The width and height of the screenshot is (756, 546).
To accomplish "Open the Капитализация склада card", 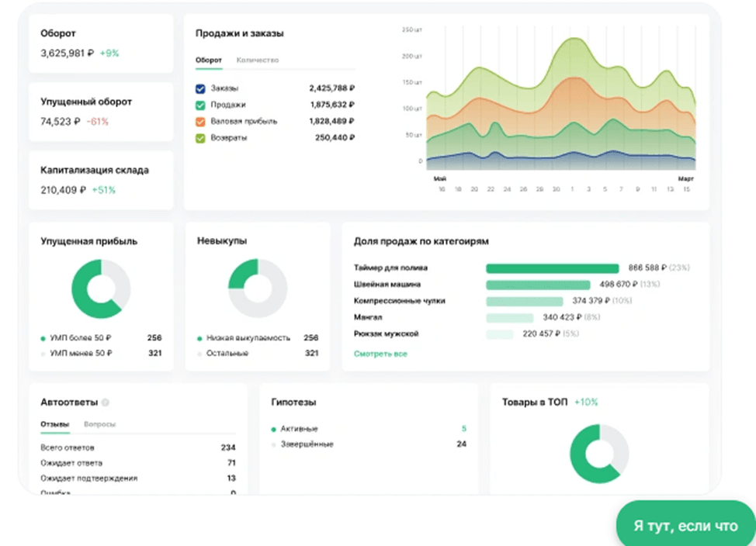I will click(x=101, y=180).
